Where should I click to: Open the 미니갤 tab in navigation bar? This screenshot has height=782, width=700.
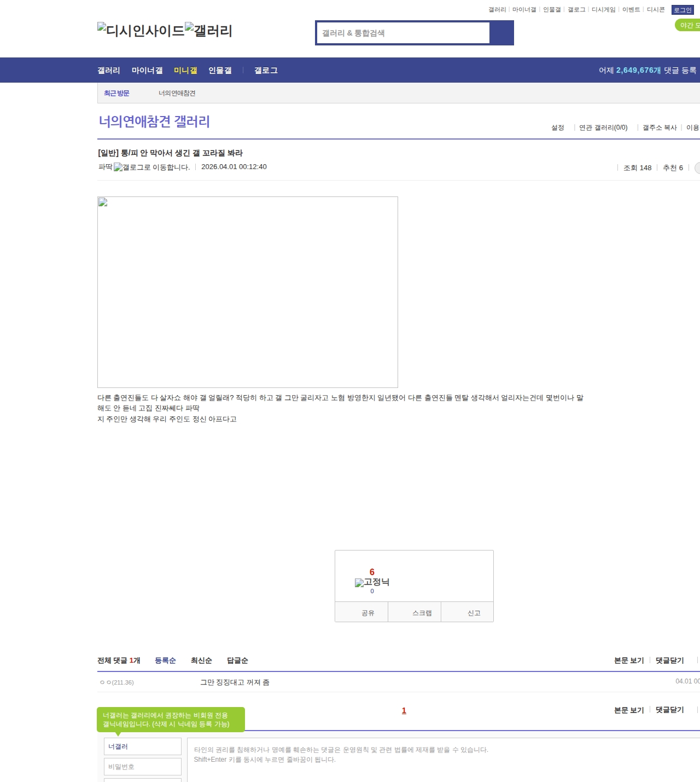[x=185, y=71]
